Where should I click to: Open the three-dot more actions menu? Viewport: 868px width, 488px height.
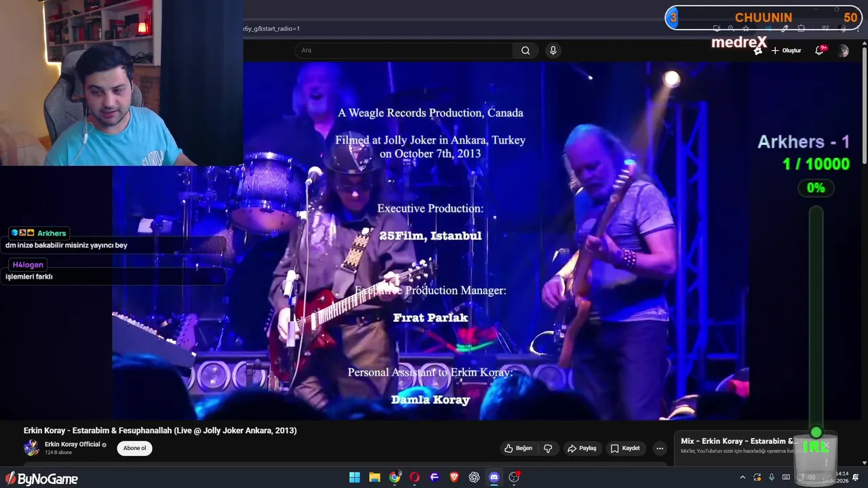point(659,448)
